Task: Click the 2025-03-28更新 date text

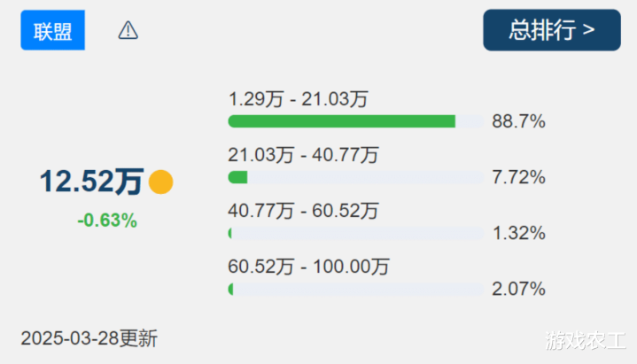Action: pos(89,338)
